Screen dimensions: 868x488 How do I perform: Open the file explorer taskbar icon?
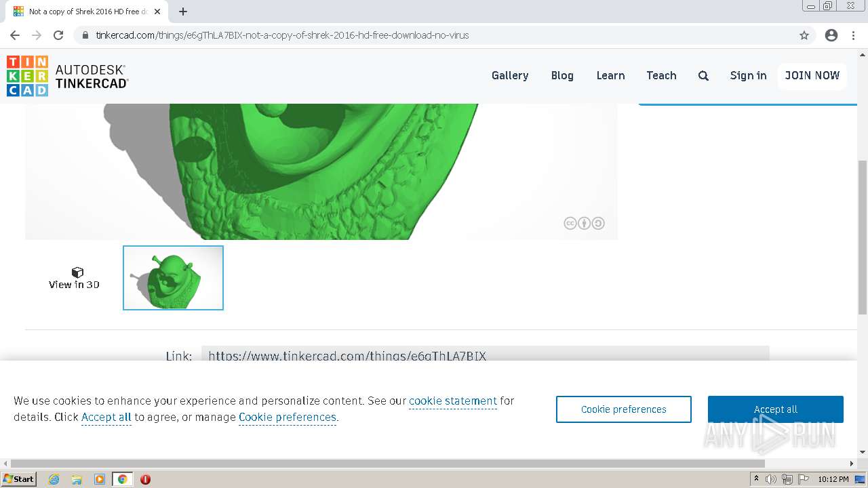77,479
